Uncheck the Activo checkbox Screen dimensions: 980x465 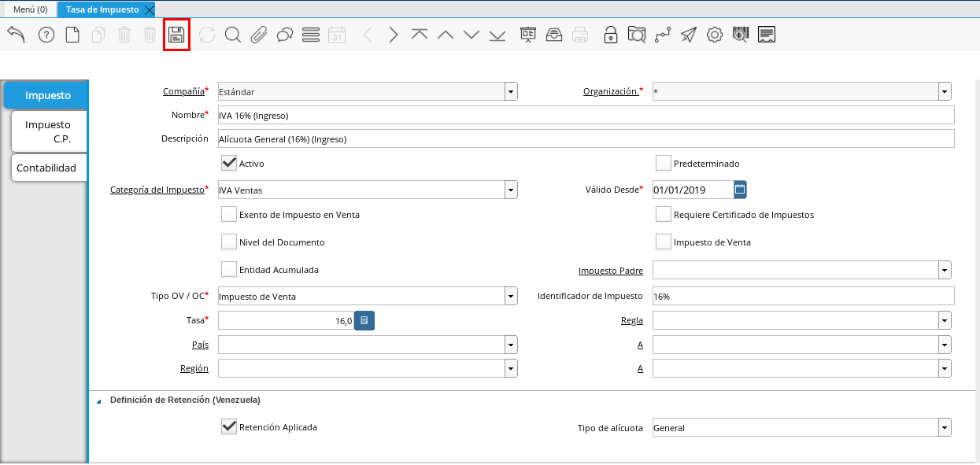(x=229, y=163)
